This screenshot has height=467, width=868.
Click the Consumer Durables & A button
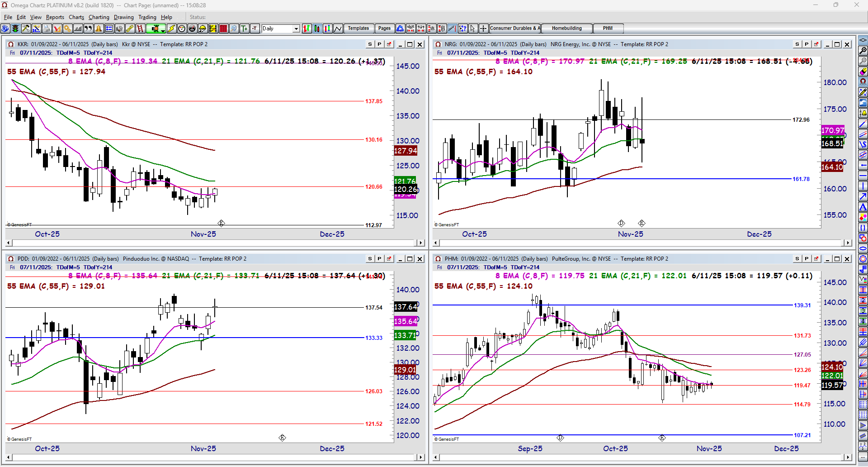515,29
